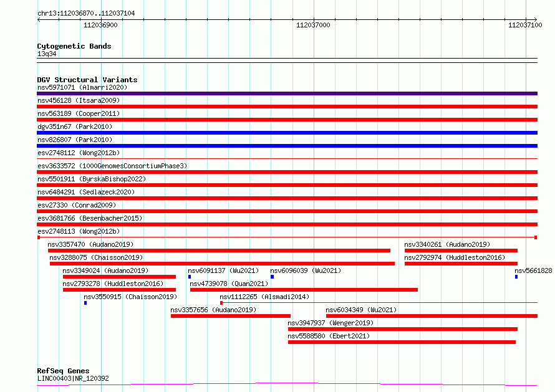The height and width of the screenshot is (392, 555).
Task: Click the Cytogenetic Bands track title
Action: pyautogui.click(x=74, y=46)
